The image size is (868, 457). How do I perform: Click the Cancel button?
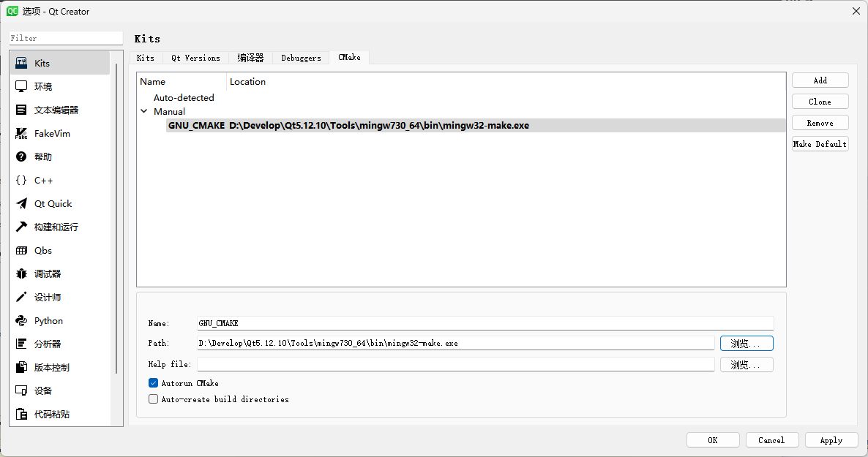pyautogui.click(x=771, y=440)
